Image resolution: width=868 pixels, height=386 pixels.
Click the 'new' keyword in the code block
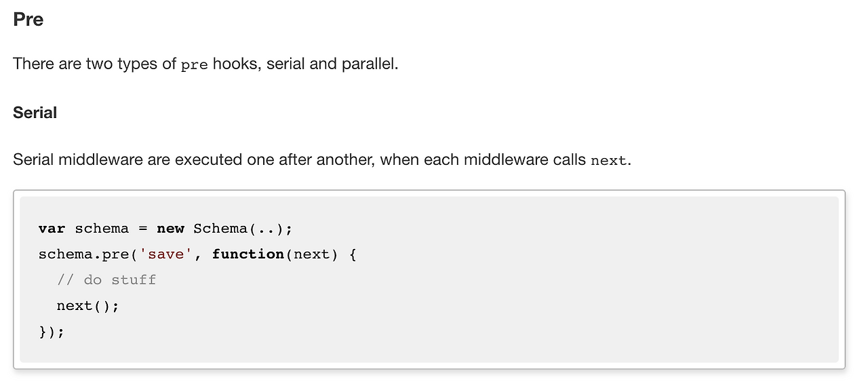click(x=170, y=229)
